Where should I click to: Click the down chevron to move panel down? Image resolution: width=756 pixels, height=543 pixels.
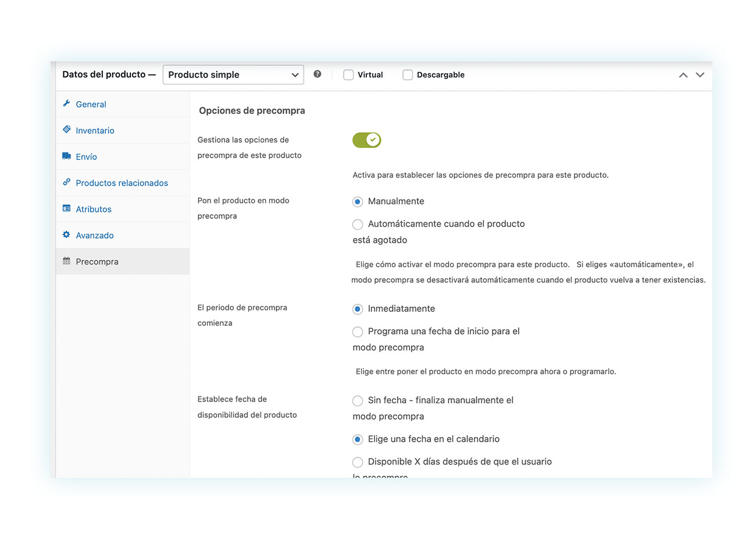click(700, 75)
